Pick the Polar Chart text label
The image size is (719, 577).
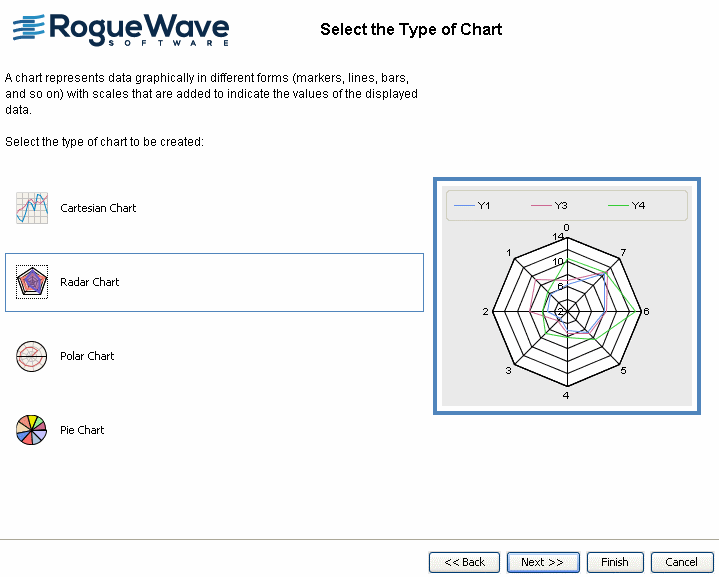(87, 356)
